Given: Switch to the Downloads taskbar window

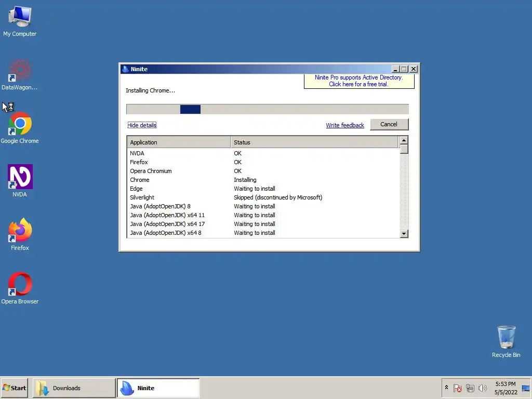Looking at the screenshot, I should tap(74, 388).
